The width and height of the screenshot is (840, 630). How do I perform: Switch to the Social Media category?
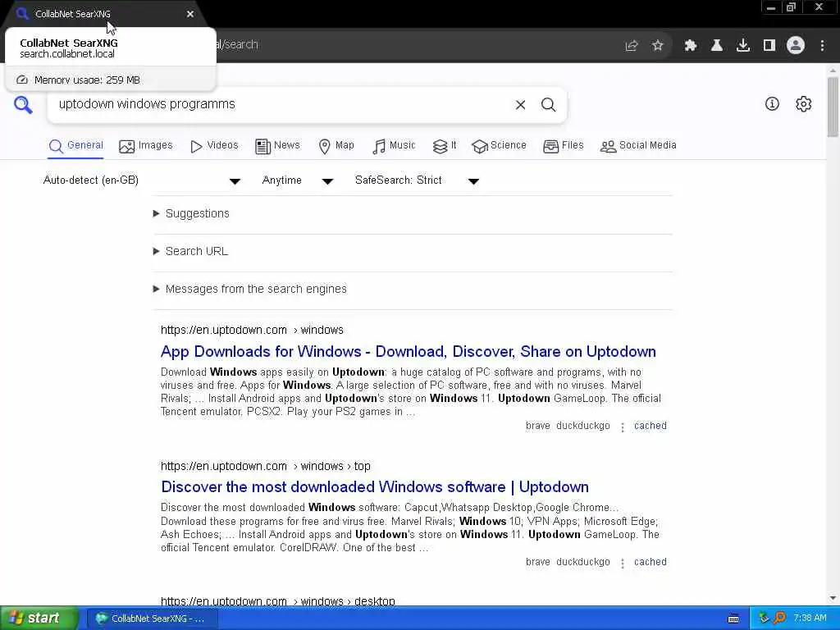(638, 146)
